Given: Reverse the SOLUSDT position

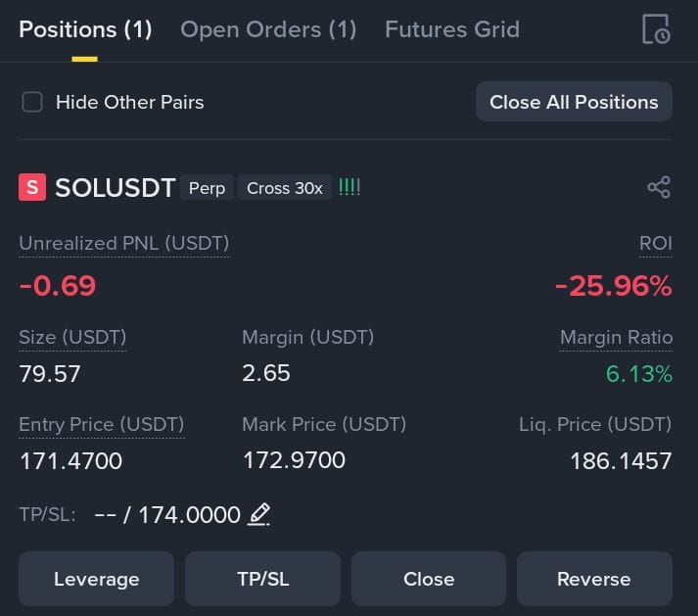Looking at the screenshot, I should pyautogui.click(x=594, y=579).
